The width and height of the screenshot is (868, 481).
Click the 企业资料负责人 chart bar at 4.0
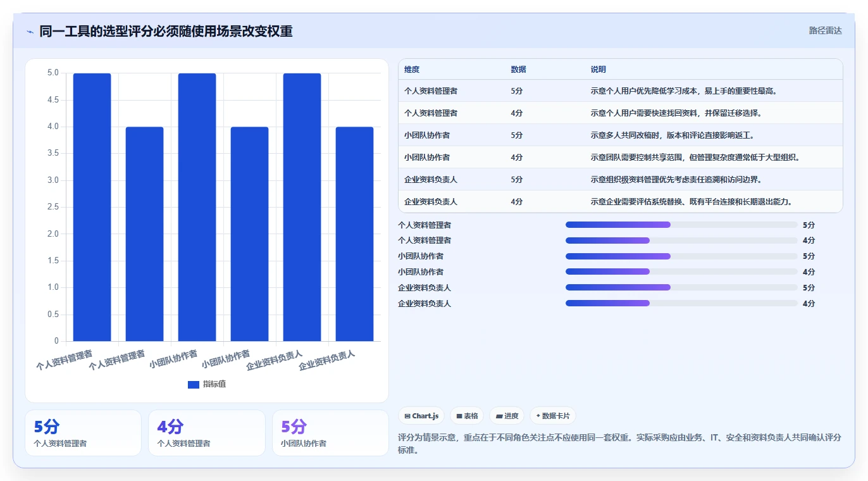click(354, 234)
